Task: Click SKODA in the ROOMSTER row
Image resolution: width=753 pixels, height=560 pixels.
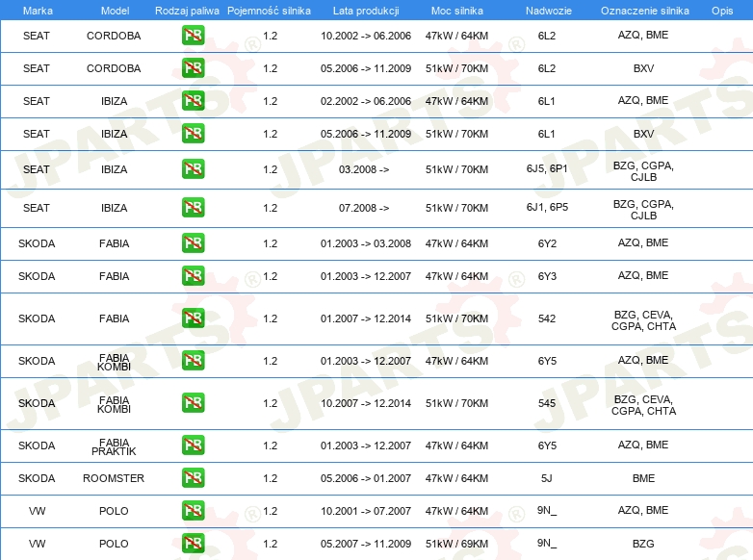Action: tap(37, 478)
